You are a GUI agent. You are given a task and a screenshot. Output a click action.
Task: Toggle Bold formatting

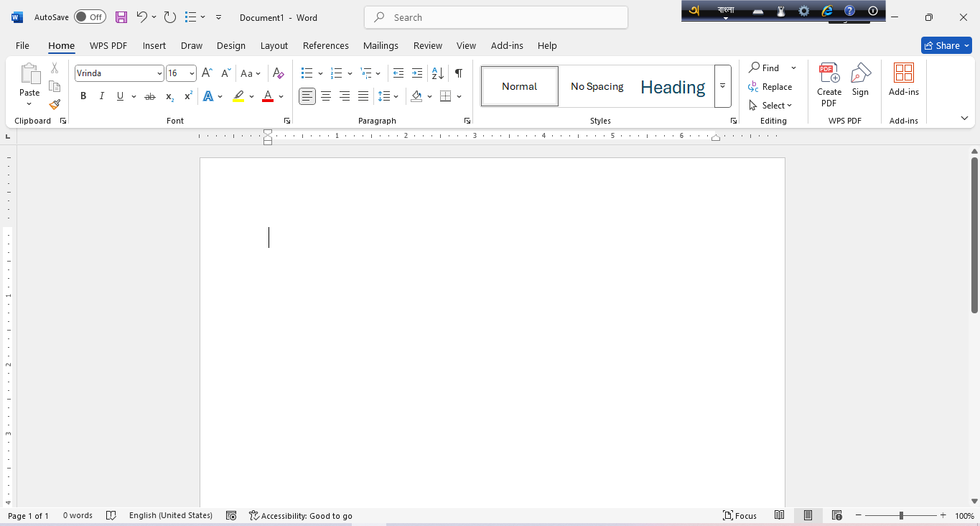tap(83, 96)
